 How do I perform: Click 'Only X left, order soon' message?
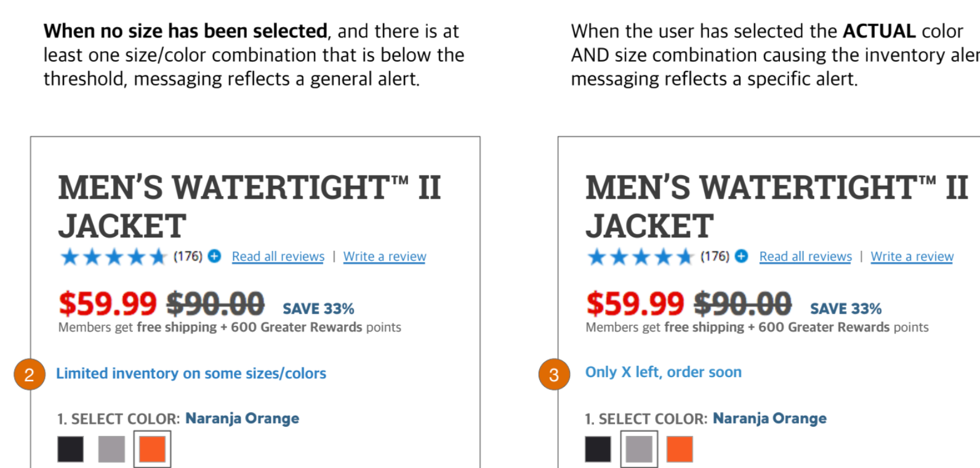pos(664,372)
